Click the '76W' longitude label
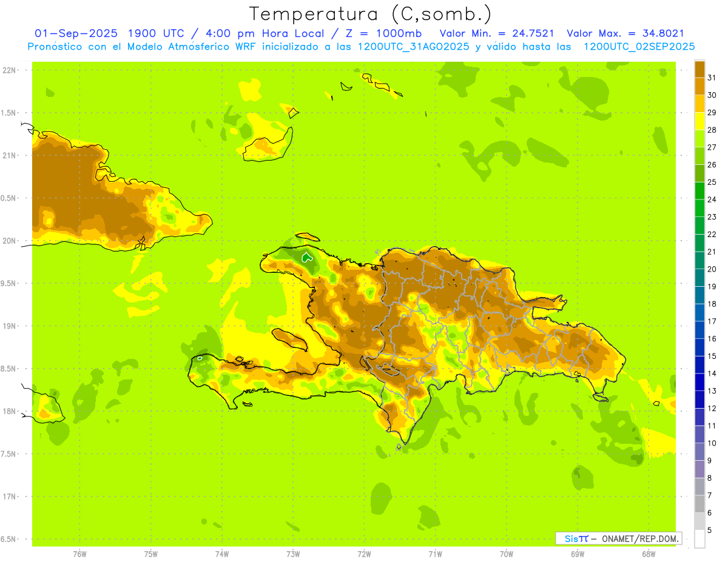The height and width of the screenshot is (562, 728). [x=79, y=554]
